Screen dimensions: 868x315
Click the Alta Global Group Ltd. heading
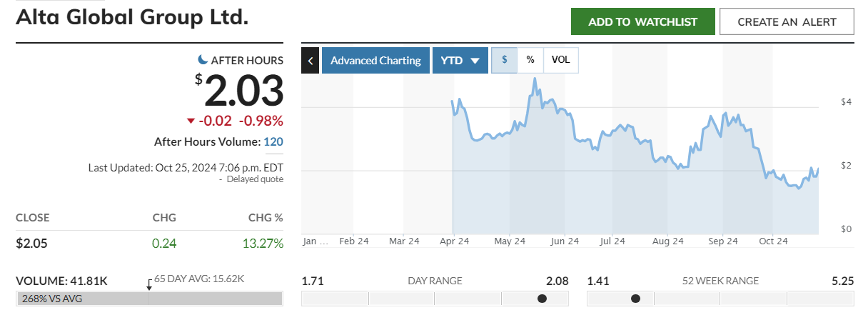[132, 18]
